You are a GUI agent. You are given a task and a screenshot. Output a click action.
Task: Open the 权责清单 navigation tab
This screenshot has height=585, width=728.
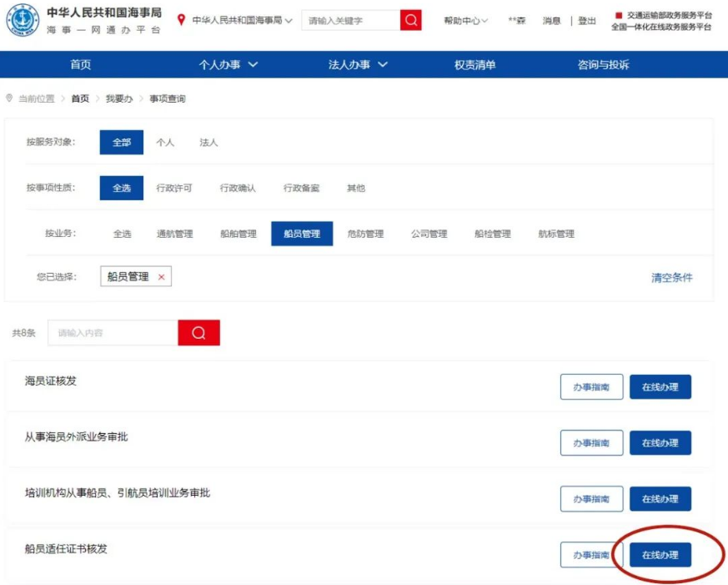[x=474, y=65]
